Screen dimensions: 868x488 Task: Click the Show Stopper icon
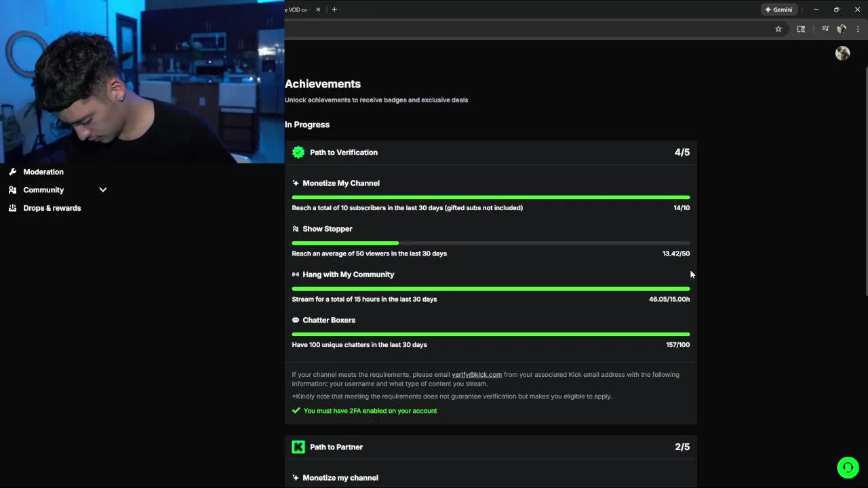pyautogui.click(x=296, y=229)
